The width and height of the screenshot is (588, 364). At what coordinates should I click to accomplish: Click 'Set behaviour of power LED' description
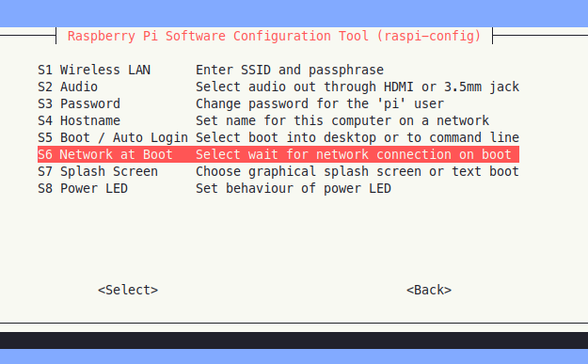click(x=294, y=188)
